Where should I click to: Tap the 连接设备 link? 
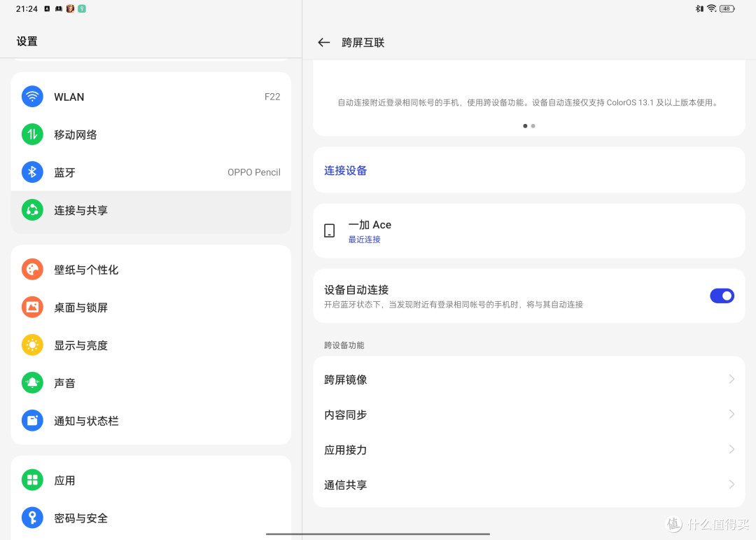(x=345, y=170)
